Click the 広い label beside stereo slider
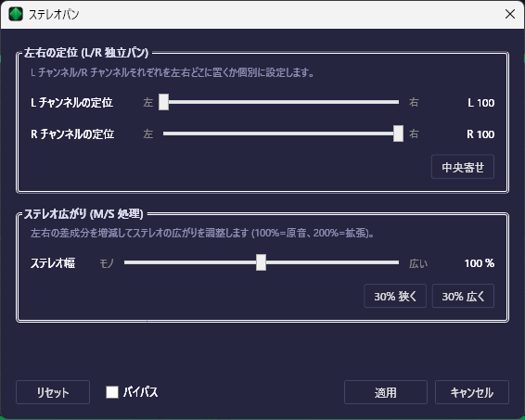 (418, 263)
